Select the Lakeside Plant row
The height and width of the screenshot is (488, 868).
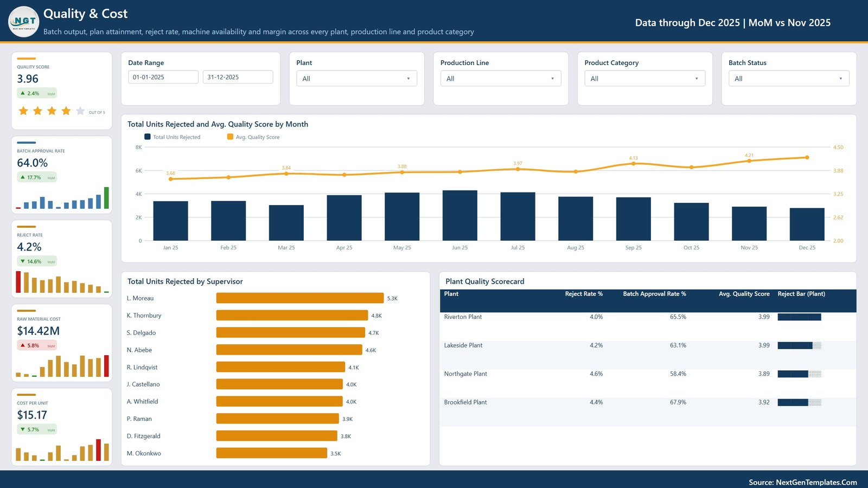pos(648,355)
